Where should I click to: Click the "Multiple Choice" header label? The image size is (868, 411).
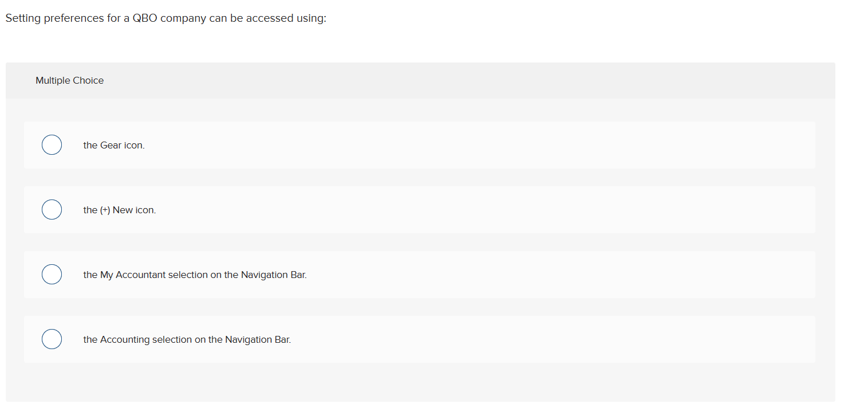(69, 80)
